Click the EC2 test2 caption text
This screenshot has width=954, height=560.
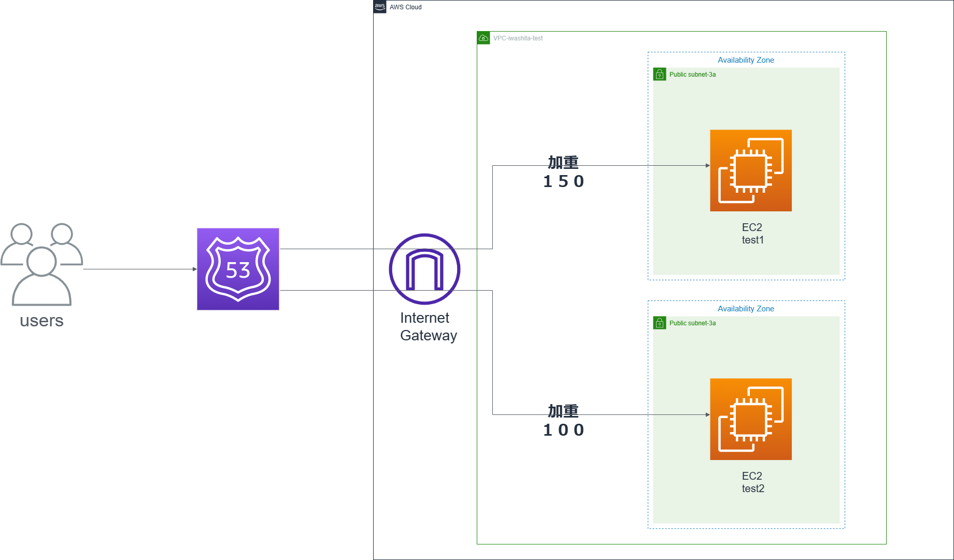click(752, 482)
